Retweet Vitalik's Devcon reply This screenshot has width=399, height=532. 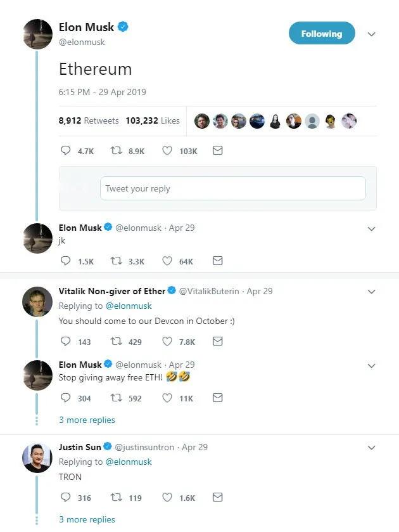[x=116, y=341]
